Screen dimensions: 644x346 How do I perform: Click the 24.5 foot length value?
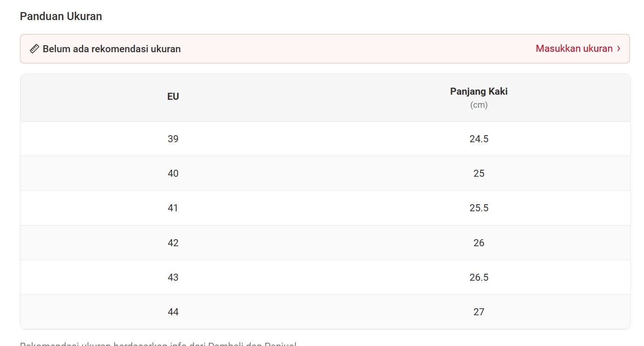click(479, 139)
